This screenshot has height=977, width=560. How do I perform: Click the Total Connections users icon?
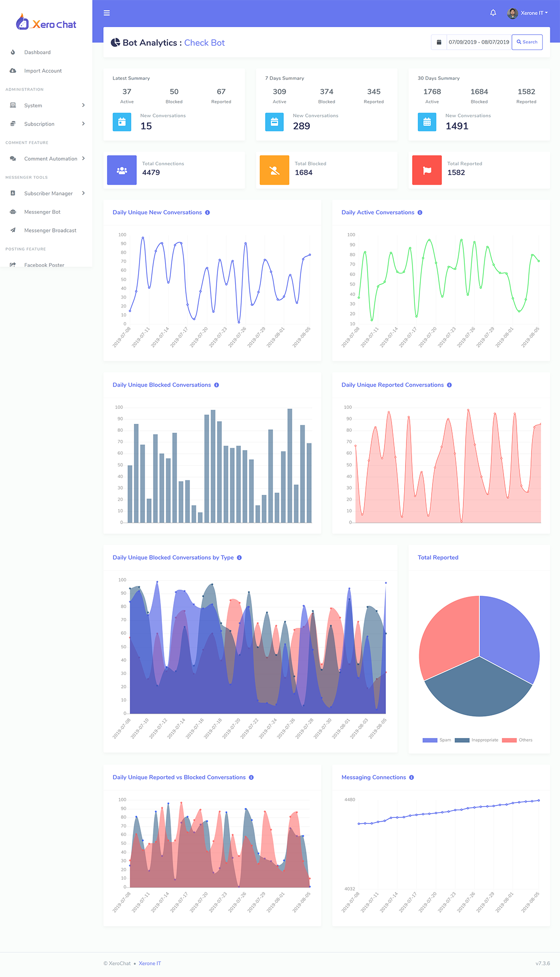click(122, 170)
